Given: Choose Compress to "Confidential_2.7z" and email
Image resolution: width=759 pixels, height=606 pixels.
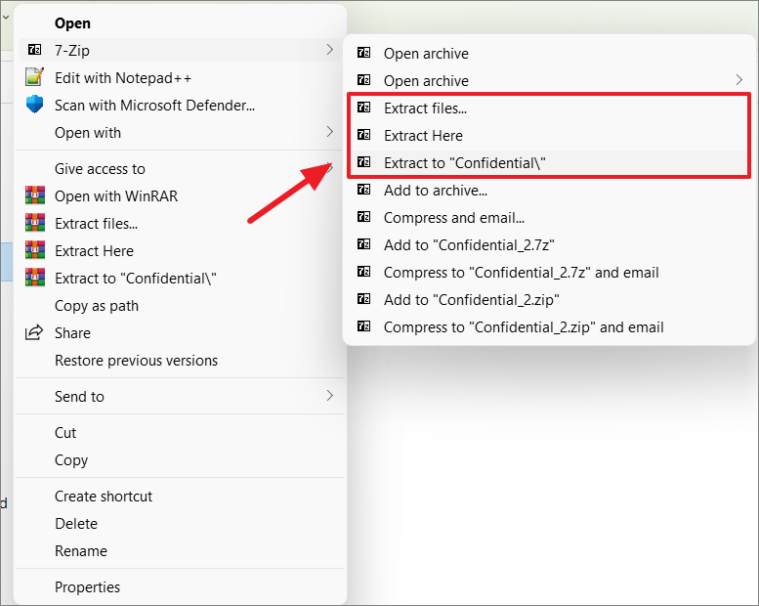Looking at the screenshot, I should pos(549,273).
